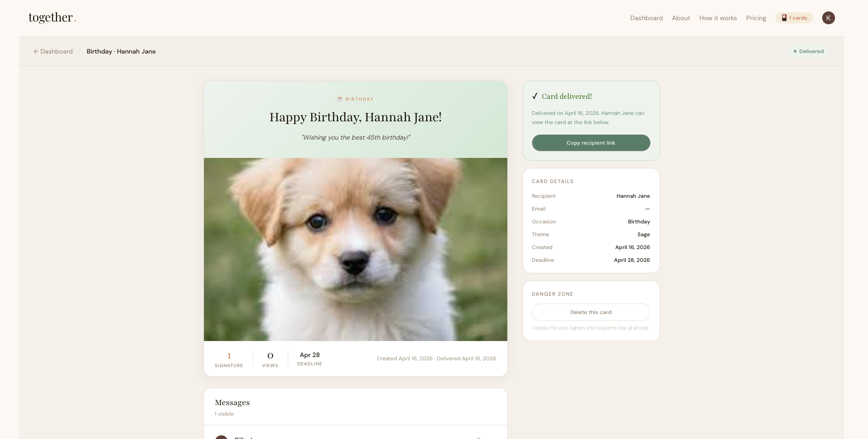Viewport: 868px width, 439px height.
Task: Go back via Dashboard breadcrumb arrow
Action: click(x=53, y=51)
